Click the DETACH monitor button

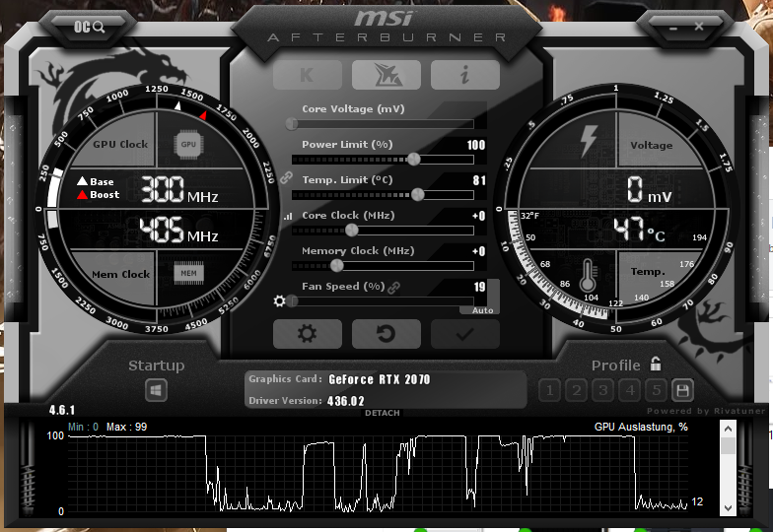[383, 413]
